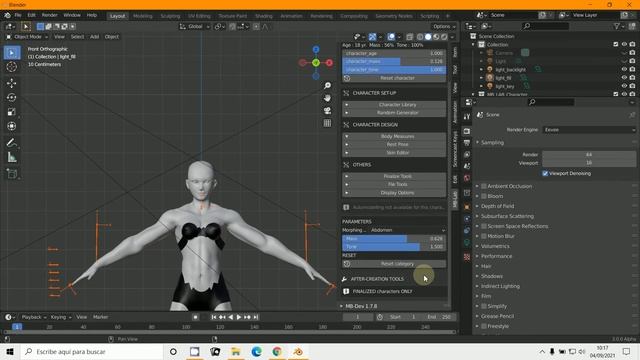Screen dimensions: 640x360
Task: Open the Render menu
Action: click(49, 15)
